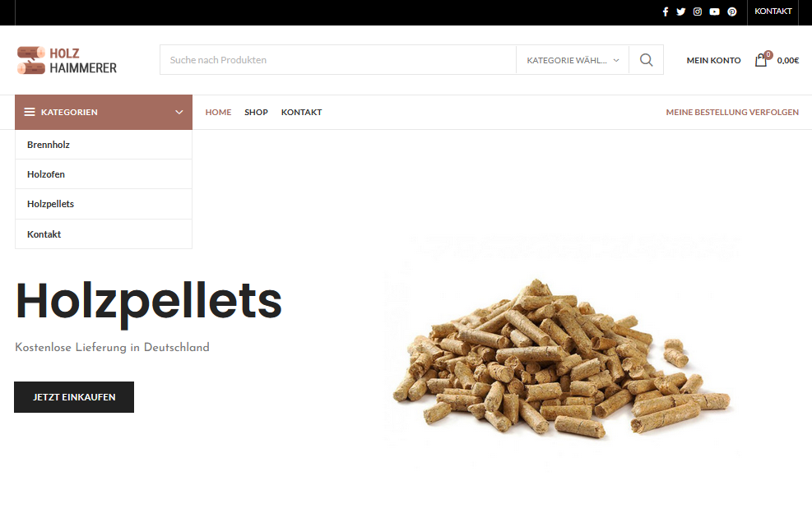Click the Jetzt Einkaufen button

point(74,397)
